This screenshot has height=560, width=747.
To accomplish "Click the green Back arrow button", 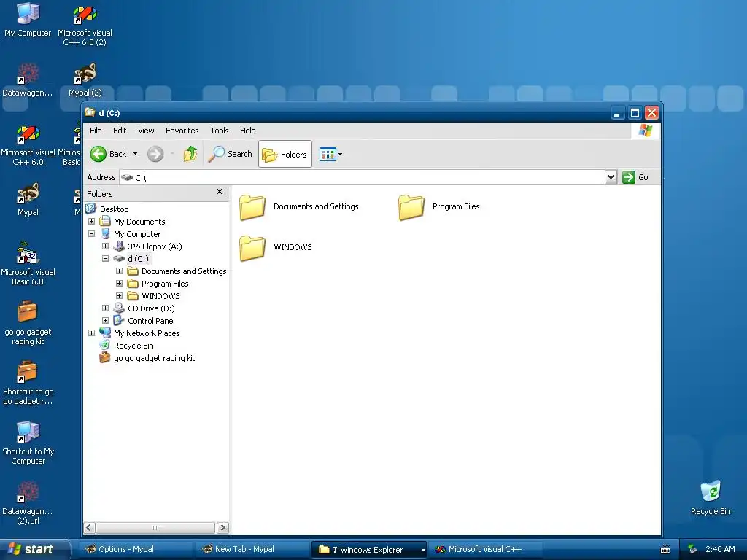I will click(x=98, y=154).
